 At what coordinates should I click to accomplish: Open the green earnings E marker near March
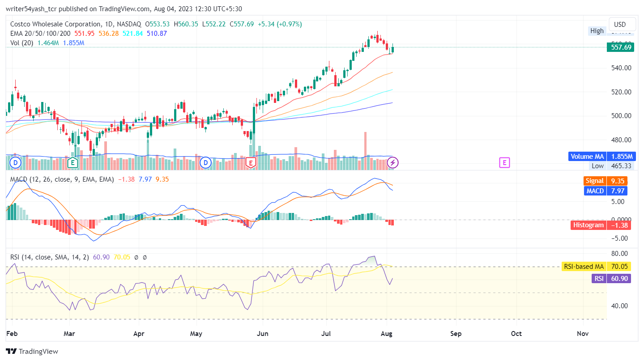73,163
